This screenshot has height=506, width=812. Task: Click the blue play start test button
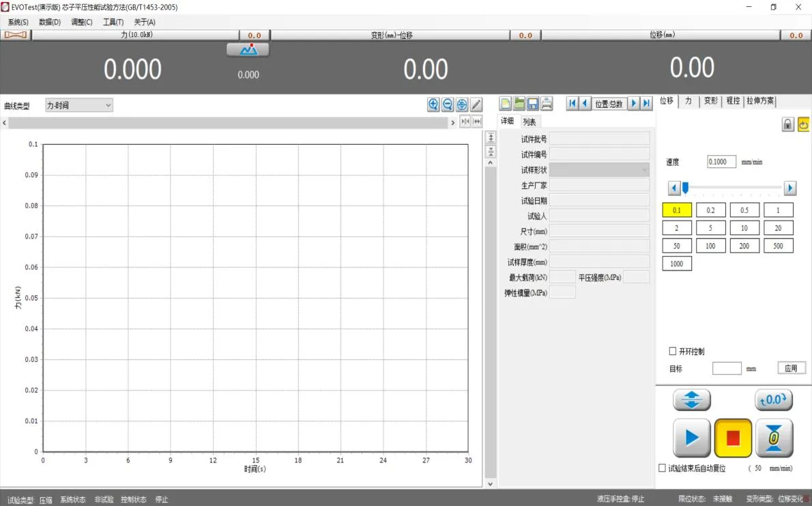click(x=691, y=438)
